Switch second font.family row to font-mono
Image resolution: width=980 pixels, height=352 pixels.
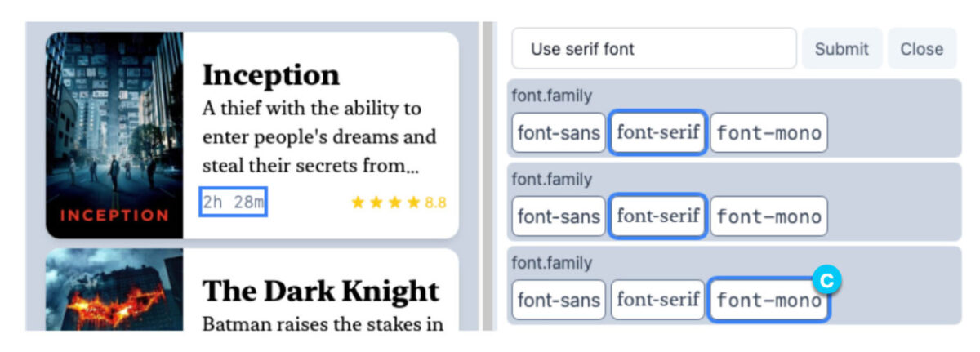coord(768,216)
